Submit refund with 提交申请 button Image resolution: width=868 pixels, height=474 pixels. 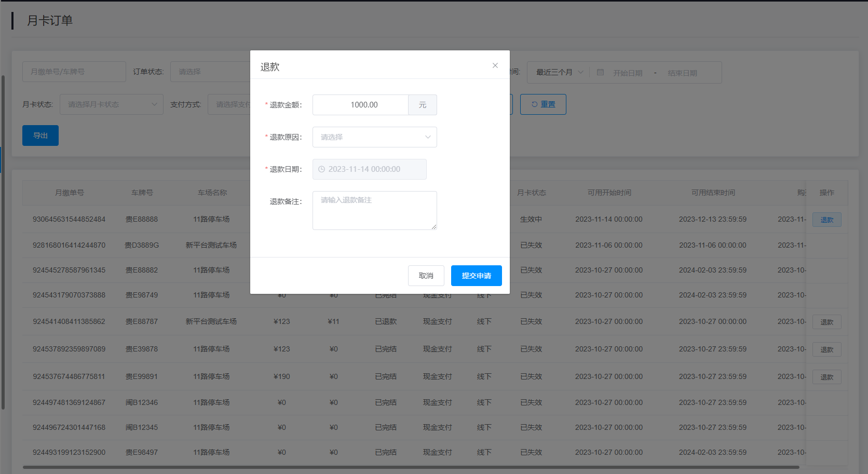[x=476, y=276]
